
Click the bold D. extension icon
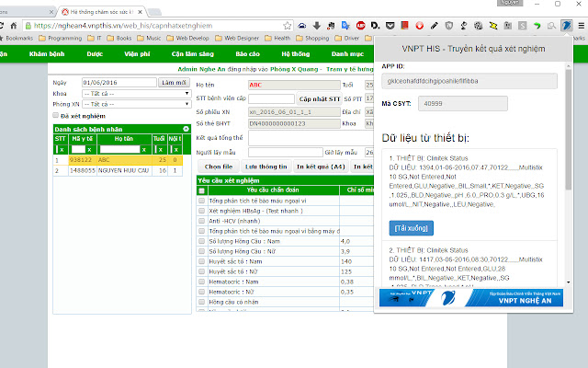click(x=375, y=26)
